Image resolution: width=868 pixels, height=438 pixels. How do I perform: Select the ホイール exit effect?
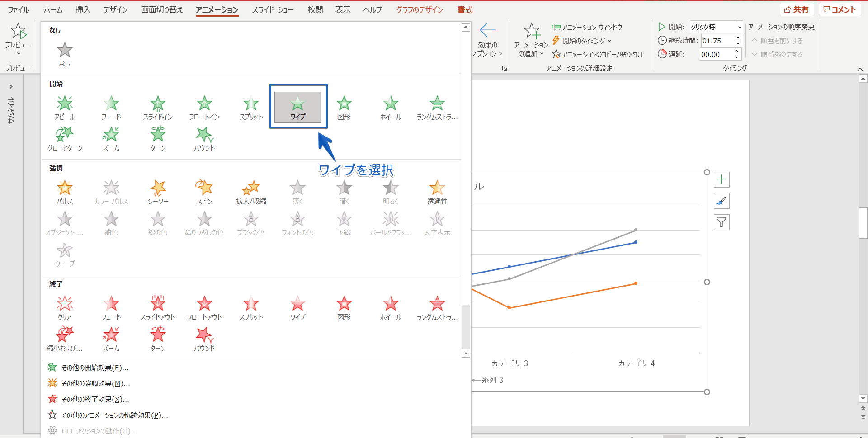pos(391,308)
